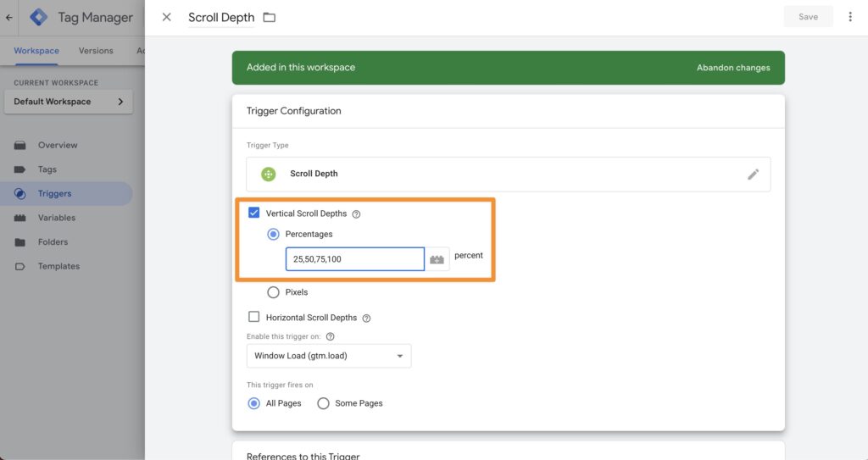
Task: Select the All Pages radio button
Action: pos(253,403)
